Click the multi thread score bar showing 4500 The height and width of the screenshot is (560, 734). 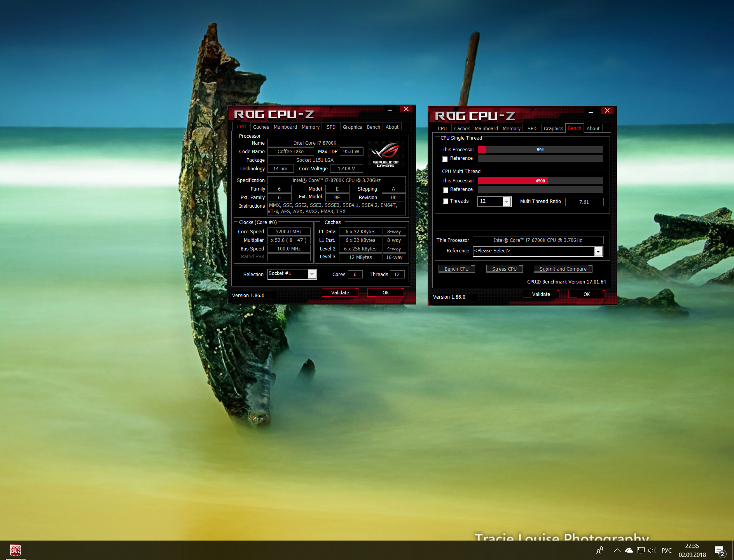(x=540, y=181)
